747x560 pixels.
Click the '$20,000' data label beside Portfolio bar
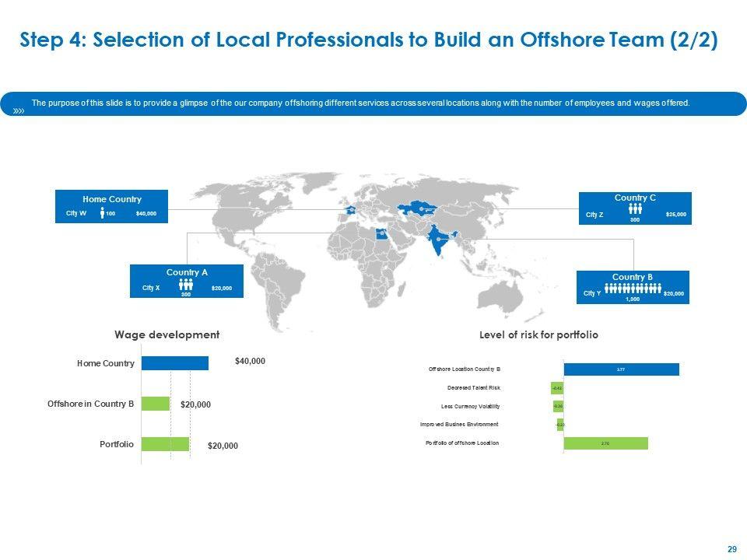[223, 446]
